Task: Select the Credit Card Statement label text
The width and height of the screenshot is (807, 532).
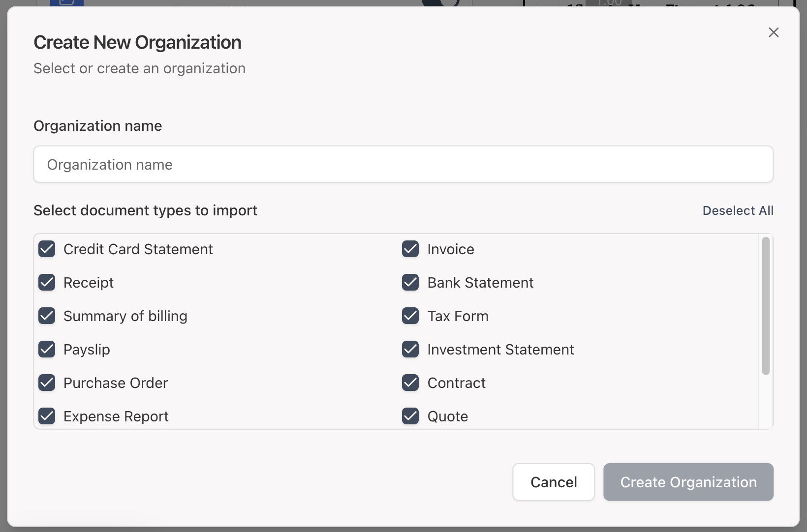Action: click(138, 249)
